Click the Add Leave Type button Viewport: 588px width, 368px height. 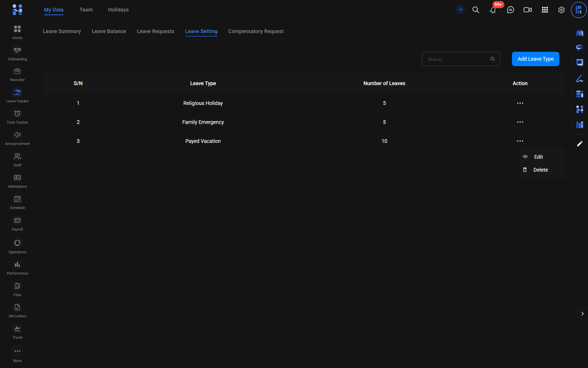coord(535,59)
